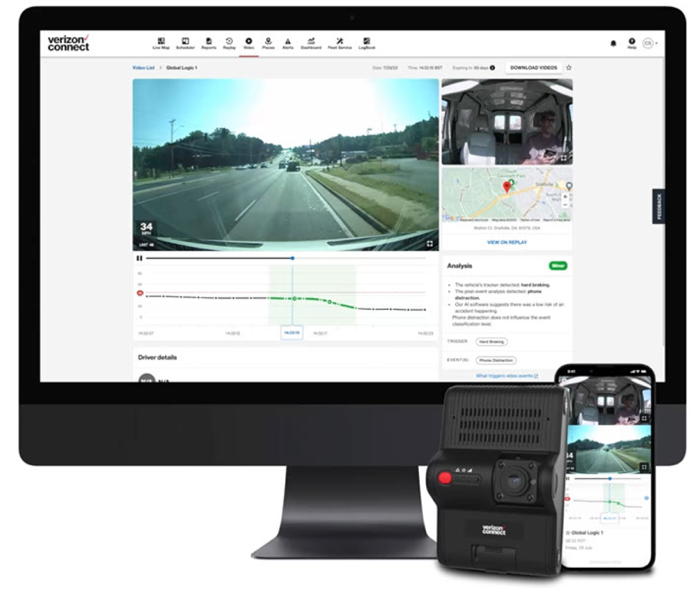
Task: Click the video progress bar handle
Action: tap(292, 258)
